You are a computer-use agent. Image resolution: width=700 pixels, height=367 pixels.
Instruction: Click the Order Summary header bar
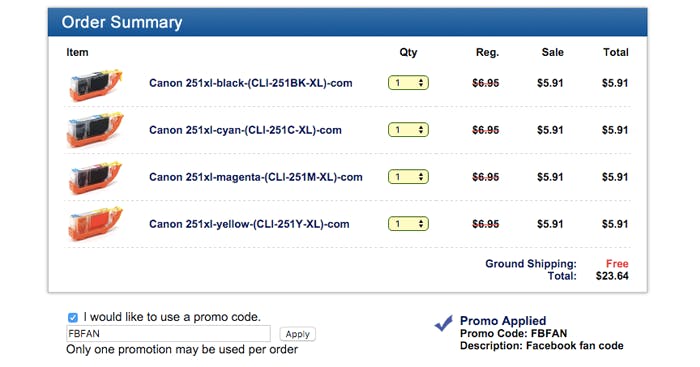click(347, 22)
